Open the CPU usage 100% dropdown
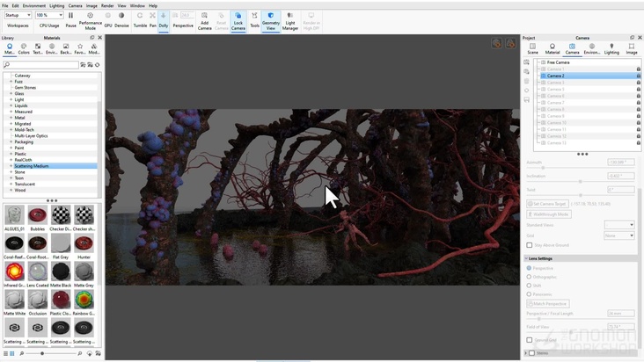 pos(49,15)
